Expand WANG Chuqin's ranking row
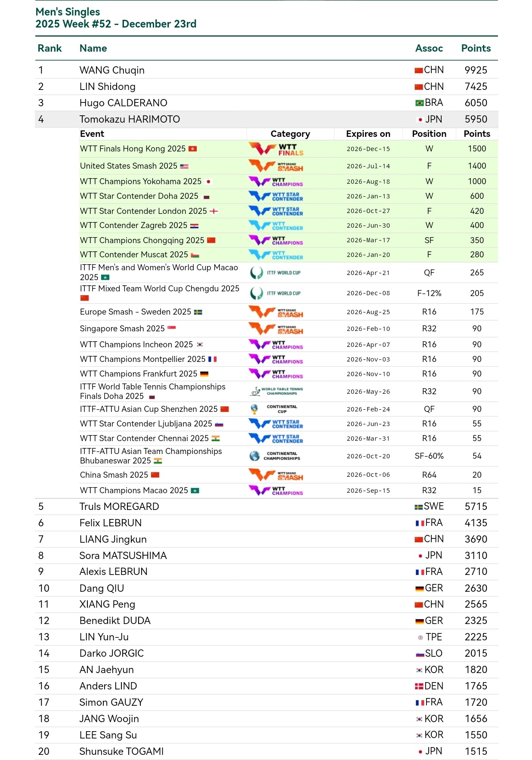The image size is (532, 760). pos(266,70)
